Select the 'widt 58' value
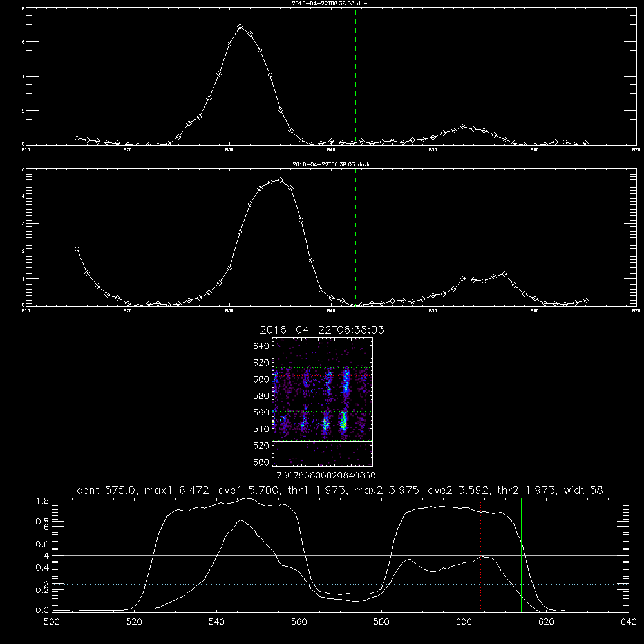Image resolution: width=644 pixels, height=644 pixels. (x=583, y=490)
